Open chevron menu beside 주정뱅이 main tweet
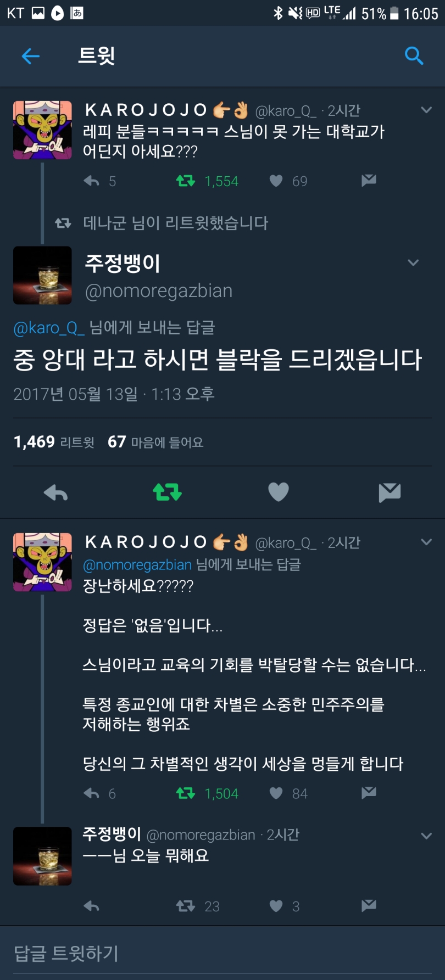445x980 pixels. pos(413,262)
